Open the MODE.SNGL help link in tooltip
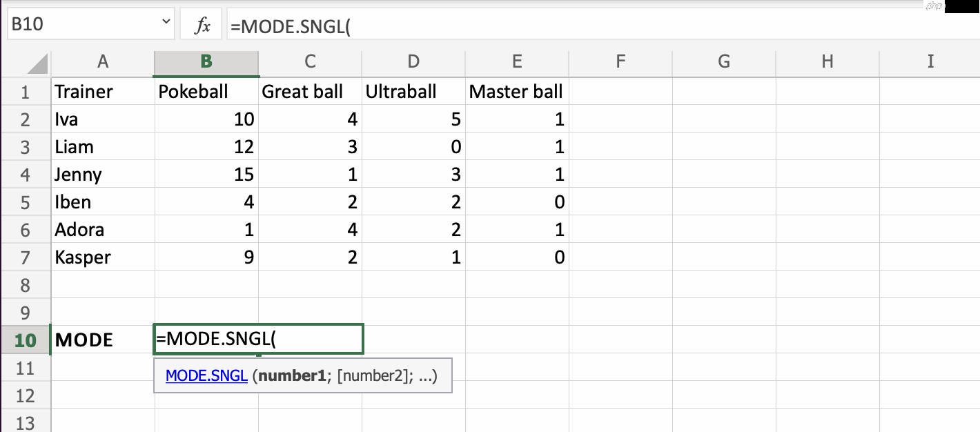 coord(206,376)
